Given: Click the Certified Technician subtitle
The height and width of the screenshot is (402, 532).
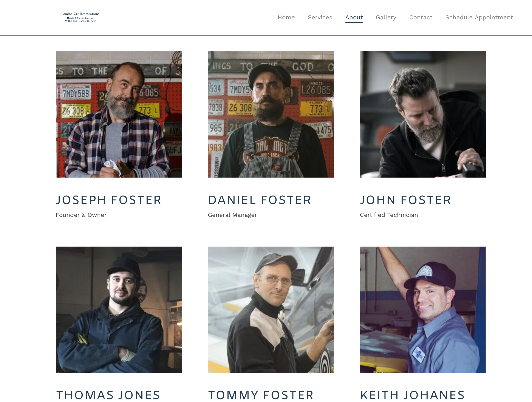Looking at the screenshot, I should [389, 215].
